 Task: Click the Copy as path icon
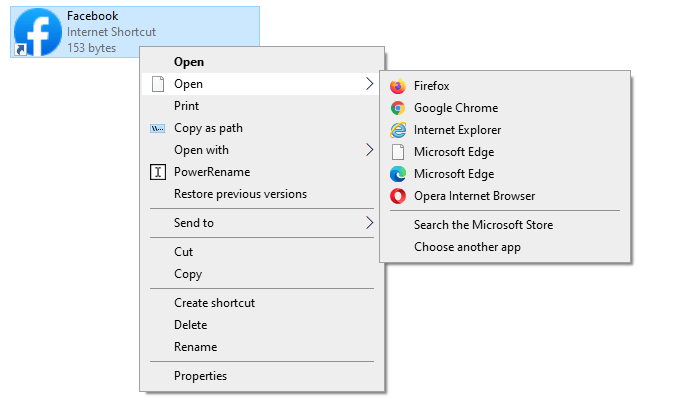(158, 129)
